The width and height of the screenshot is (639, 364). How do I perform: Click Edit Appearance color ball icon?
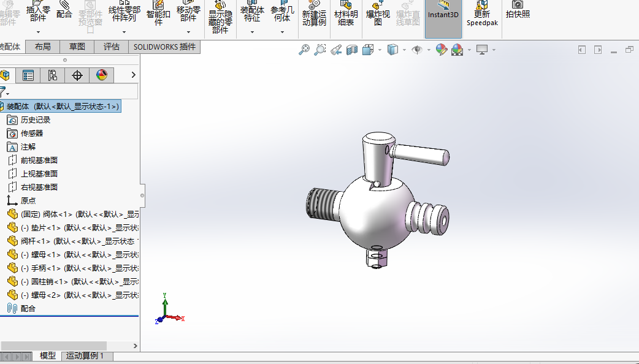click(442, 50)
